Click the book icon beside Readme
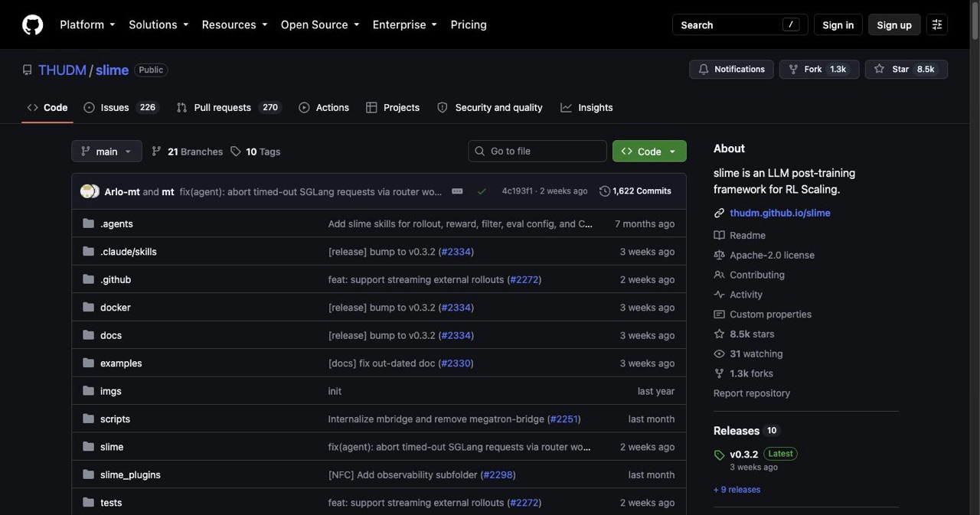Image resolution: width=980 pixels, height=515 pixels. point(719,235)
